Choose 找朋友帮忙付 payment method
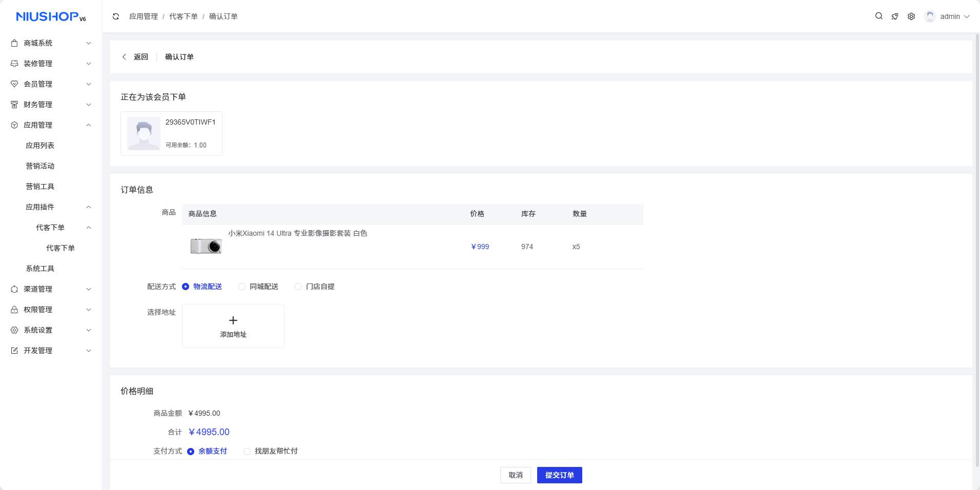 point(247,452)
